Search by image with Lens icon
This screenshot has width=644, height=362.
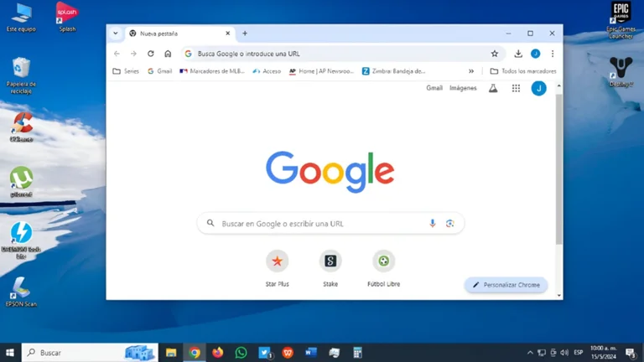tap(450, 223)
